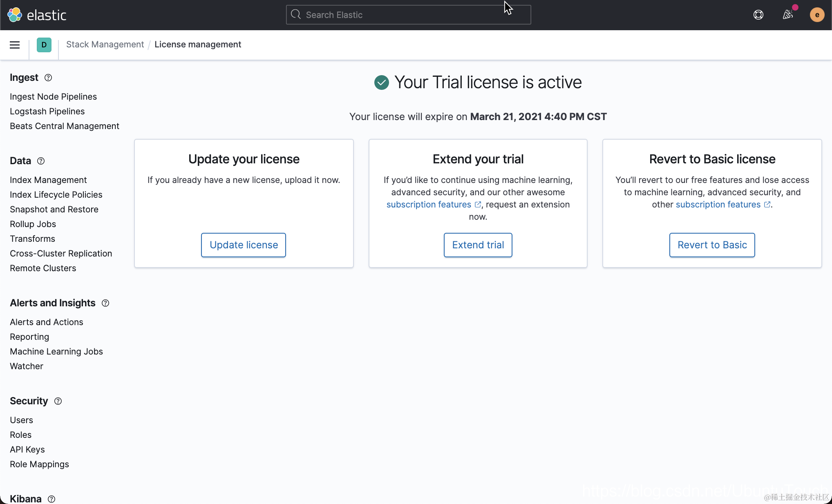Click the Elastic logo icon
Viewport: 832px width, 504px height.
15,15
